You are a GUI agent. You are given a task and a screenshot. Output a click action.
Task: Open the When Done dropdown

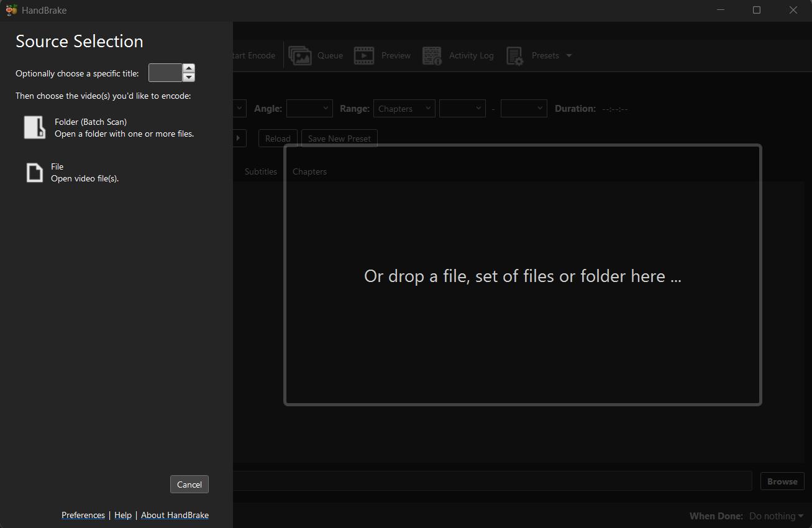click(776, 516)
